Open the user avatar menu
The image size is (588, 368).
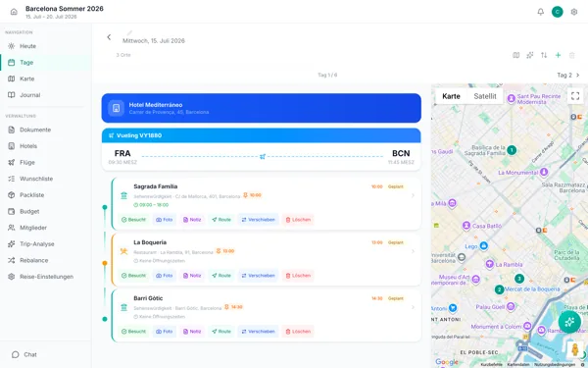click(x=558, y=12)
